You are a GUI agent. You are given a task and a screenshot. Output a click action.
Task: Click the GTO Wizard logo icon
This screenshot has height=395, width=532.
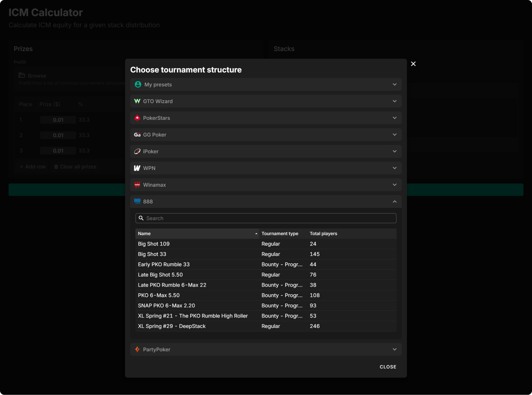pyautogui.click(x=137, y=101)
